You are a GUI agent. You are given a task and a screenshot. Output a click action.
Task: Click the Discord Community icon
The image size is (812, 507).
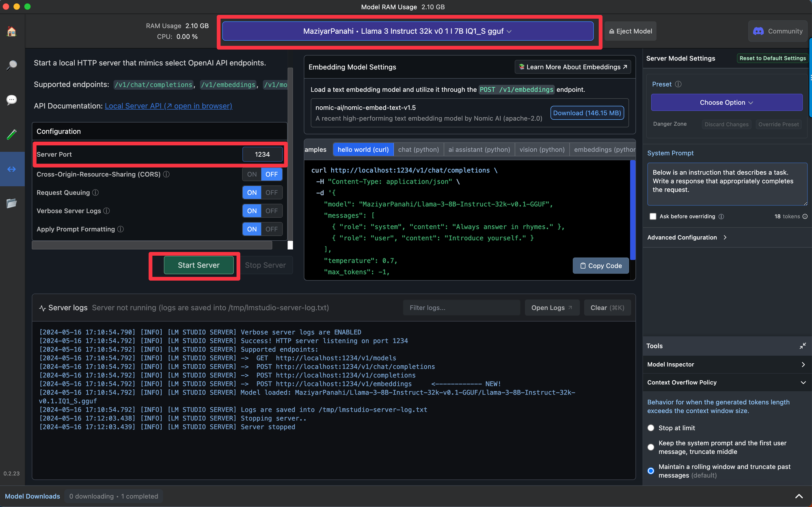tap(758, 31)
